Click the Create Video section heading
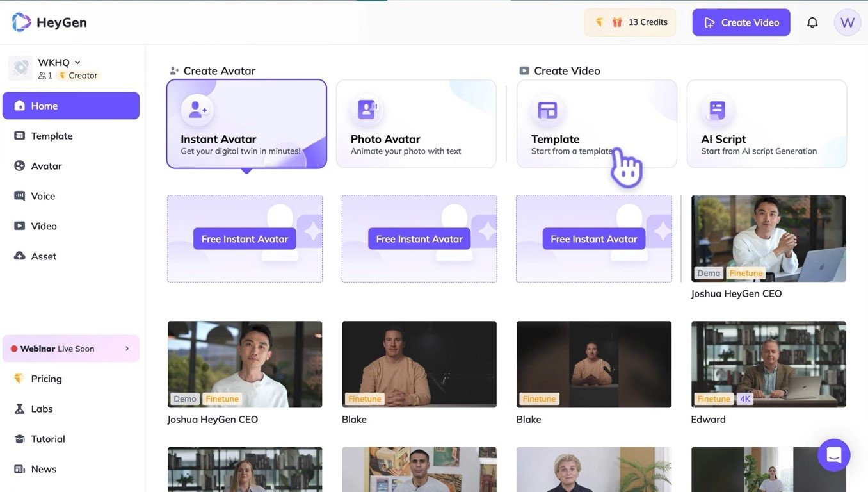Viewport: 868px width, 492px height. (567, 71)
